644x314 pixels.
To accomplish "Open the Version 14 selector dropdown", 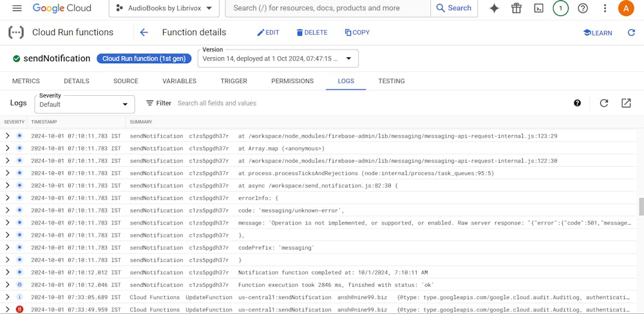I will click(278, 59).
